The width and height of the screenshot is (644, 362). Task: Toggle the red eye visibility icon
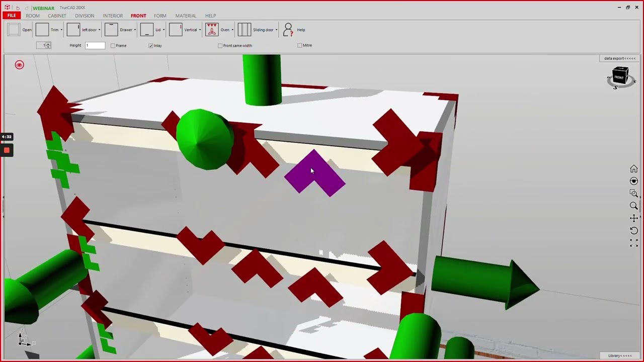19,65
